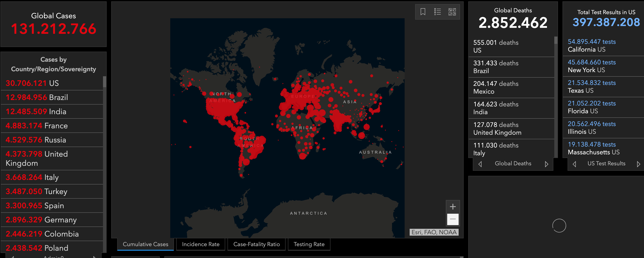Zoom out of the map with the minus button
The height and width of the screenshot is (258, 644).
[x=452, y=219]
